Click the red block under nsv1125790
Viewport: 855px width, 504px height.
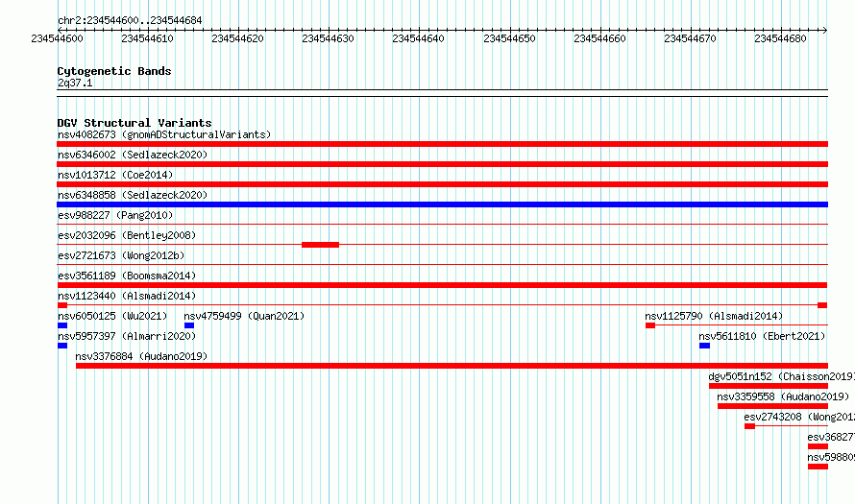tap(650, 325)
